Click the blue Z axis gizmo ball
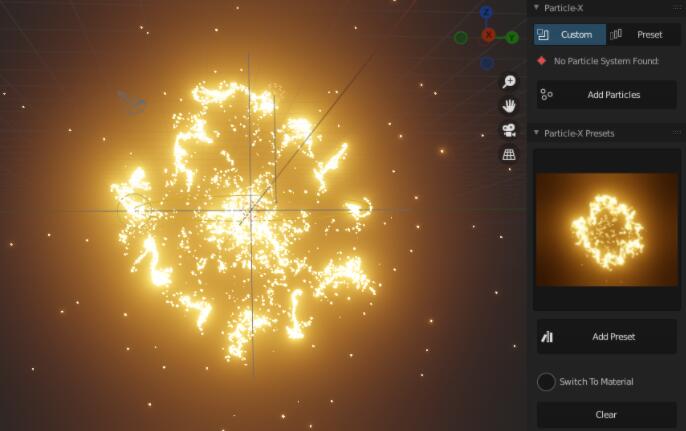The height and width of the screenshot is (431, 686). [x=486, y=12]
